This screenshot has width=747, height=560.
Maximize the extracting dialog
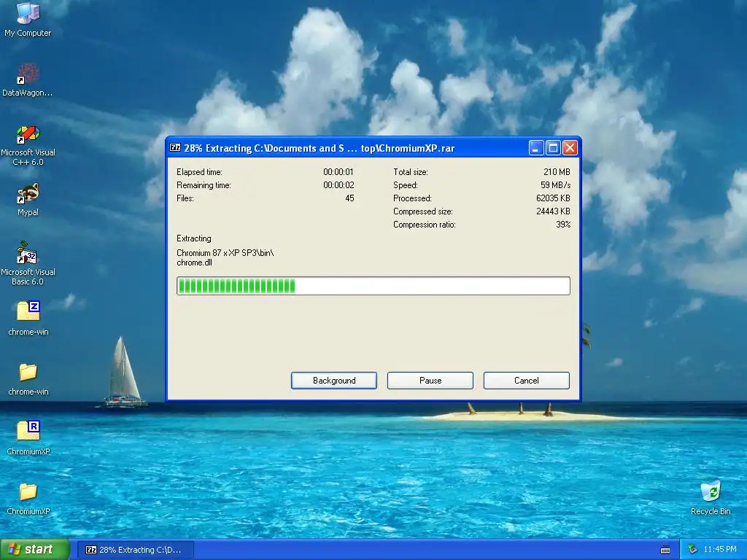click(x=553, y=148)
